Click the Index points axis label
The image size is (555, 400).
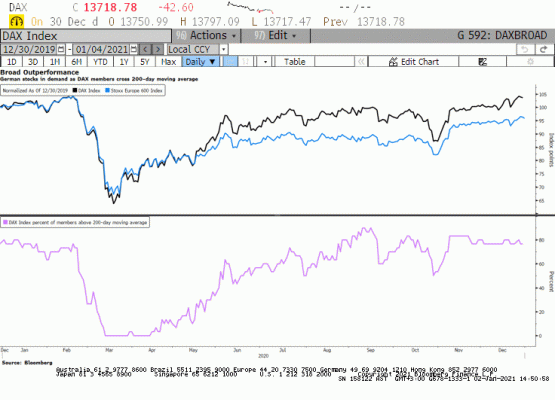pos(551,150)
